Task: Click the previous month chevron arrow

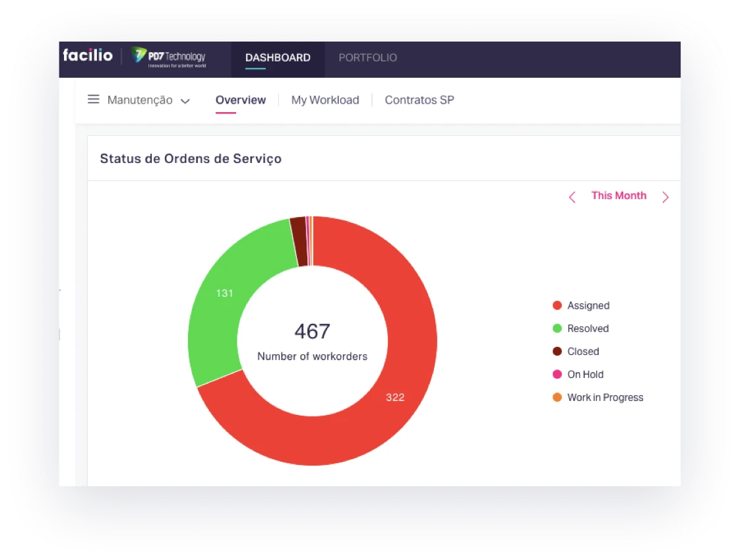Action: pyautogui.click(x=572, y=197)
